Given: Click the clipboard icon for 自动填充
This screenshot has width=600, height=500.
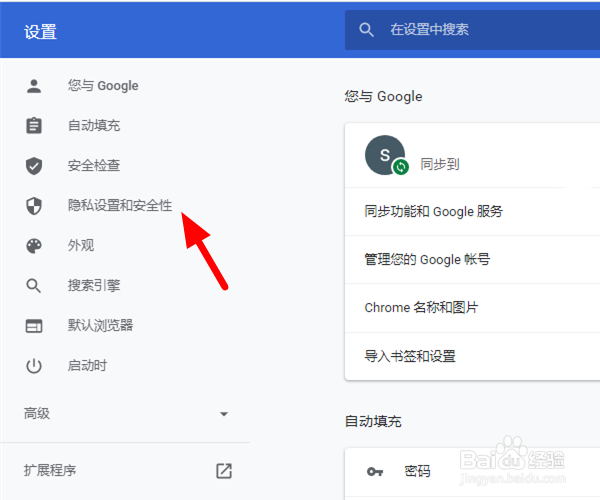Looking at the screenshot, I should (34, 125).
